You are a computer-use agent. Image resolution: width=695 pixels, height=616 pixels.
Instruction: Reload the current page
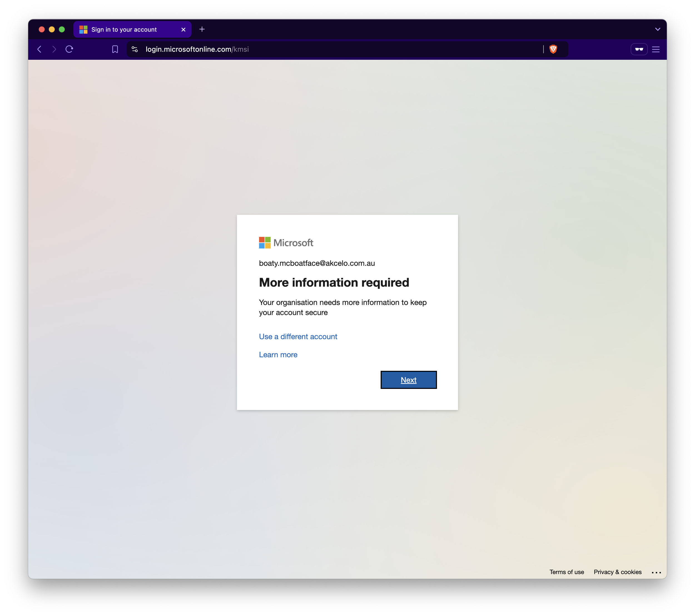point(69,49)
